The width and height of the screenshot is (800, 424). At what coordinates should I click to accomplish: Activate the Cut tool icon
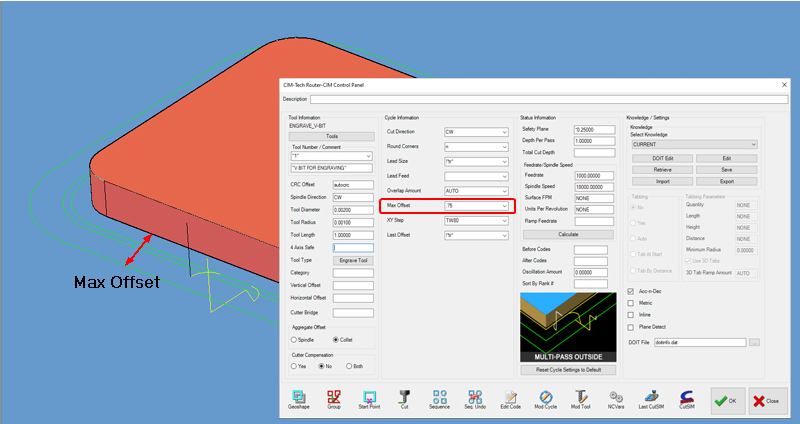click(x=405, y=398)
